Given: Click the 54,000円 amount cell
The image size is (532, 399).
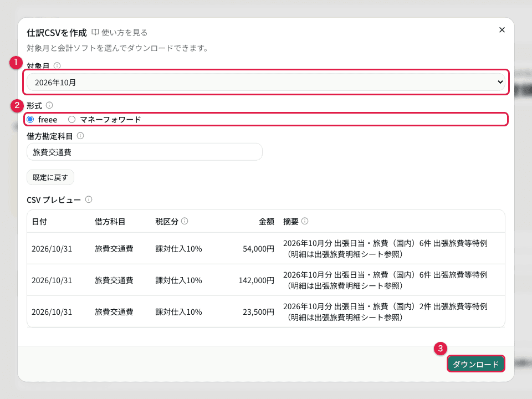Looking at the screenshot, I should coord(259,249).
